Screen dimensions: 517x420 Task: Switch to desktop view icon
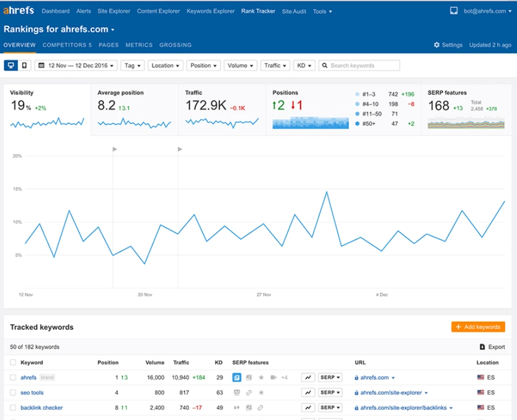click(x=10, y=65)
